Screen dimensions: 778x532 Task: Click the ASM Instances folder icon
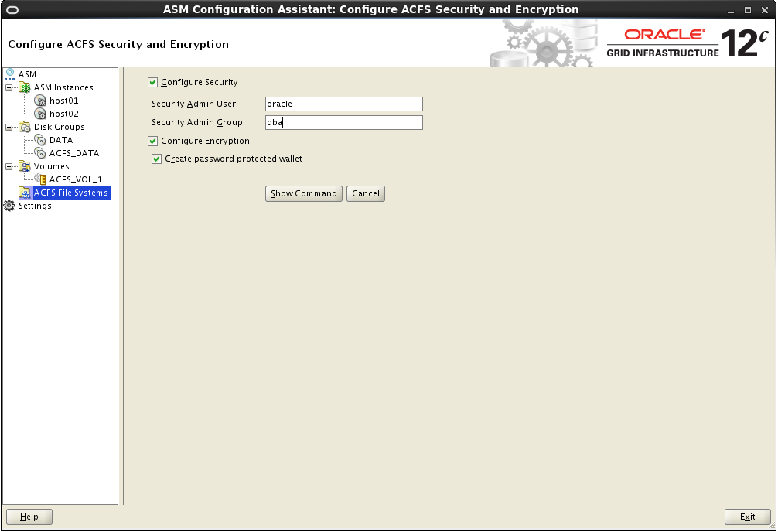[x=25, y=87]
